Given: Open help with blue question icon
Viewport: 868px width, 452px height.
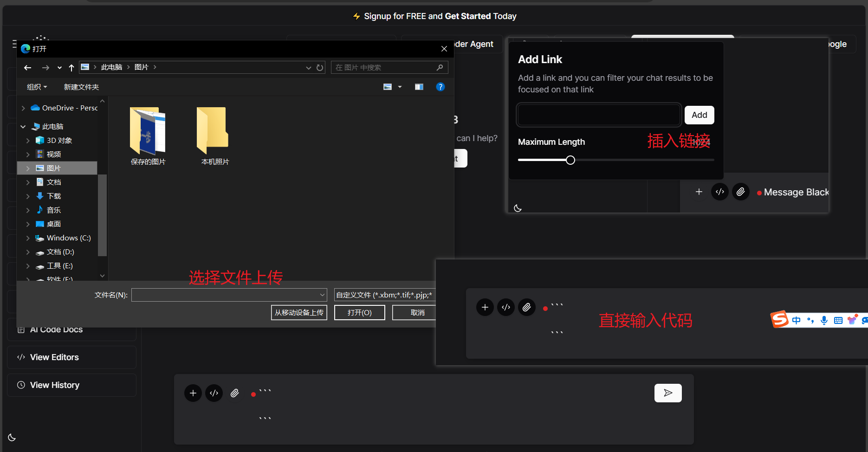Looking at the screenshot, I should (440, 87).
